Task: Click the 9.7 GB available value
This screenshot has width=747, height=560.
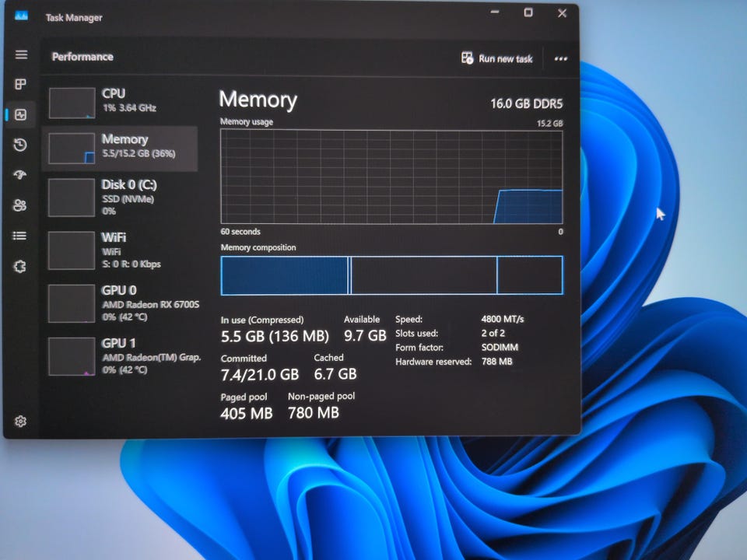Action: pyautogui.click(x=365, y=336)
